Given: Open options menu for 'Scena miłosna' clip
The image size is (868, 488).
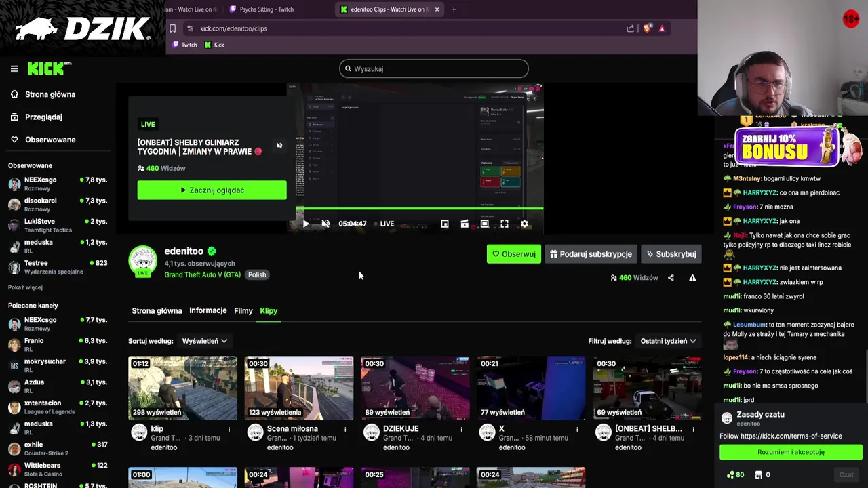Looking at the screenshot, I should (345, 429).
